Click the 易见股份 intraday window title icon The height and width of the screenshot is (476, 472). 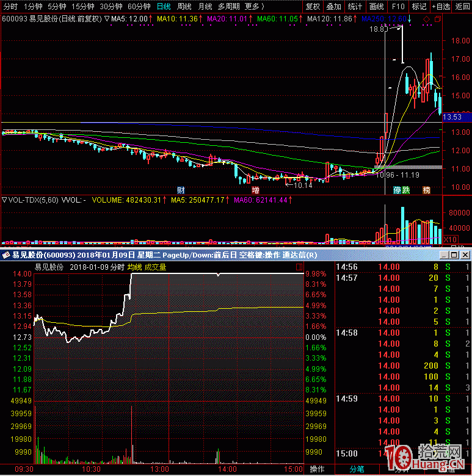5,255
